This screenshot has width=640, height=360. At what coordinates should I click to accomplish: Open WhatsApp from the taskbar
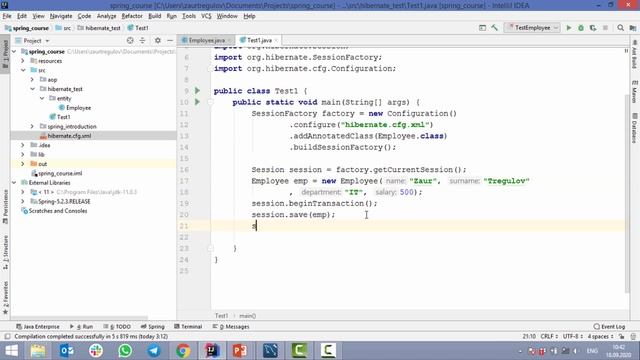pyautogui.click(x=125, y=351)
